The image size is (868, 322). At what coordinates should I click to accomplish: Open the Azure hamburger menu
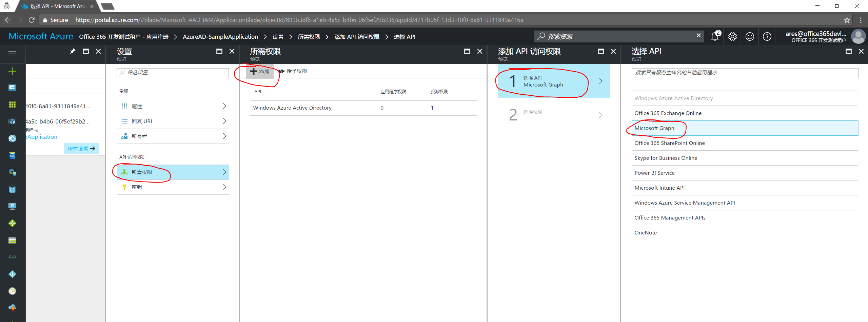12,54
